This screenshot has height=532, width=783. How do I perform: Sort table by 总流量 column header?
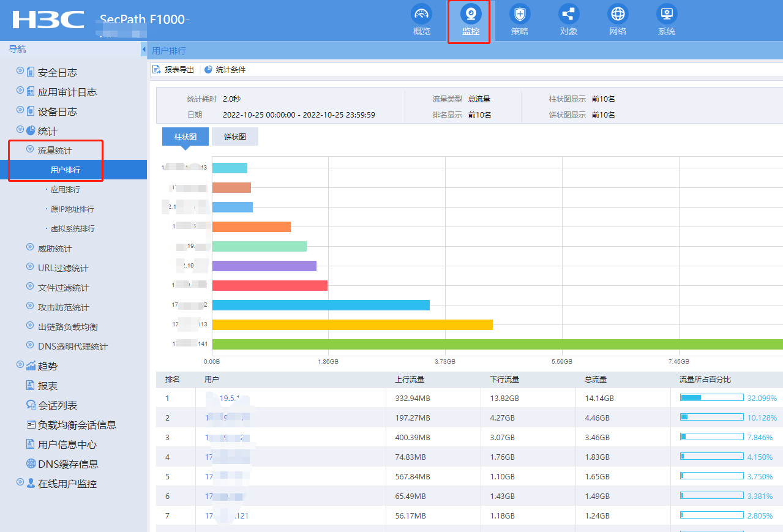(596, 380)
